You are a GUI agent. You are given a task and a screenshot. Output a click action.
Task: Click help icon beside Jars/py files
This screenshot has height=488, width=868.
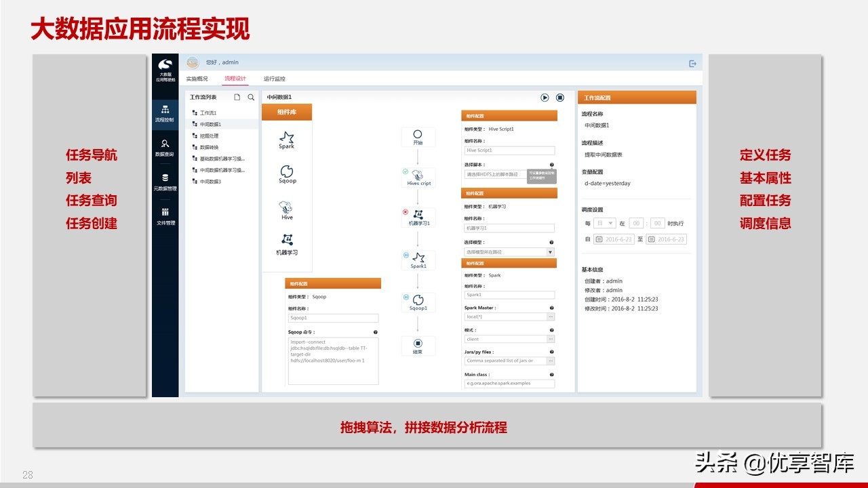coord(551,352)
